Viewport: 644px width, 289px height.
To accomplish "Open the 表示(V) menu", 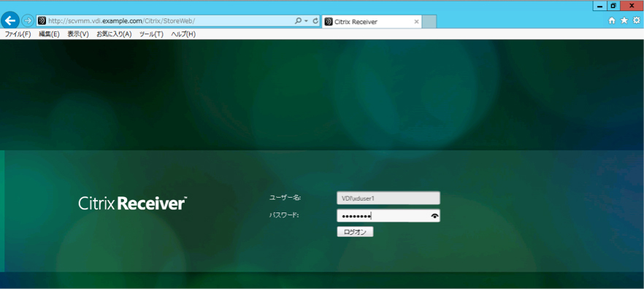I will (78, 34).
